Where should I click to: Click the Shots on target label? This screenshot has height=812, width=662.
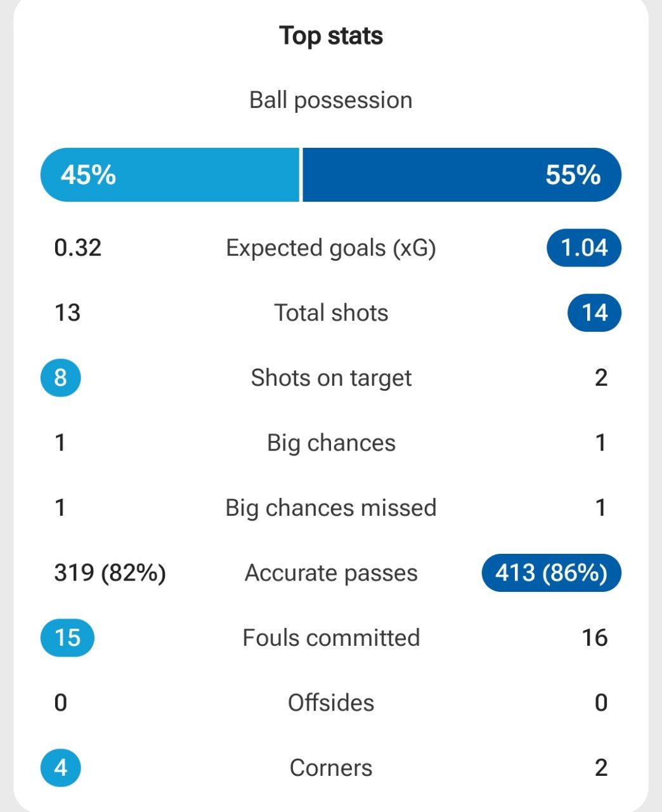click(331, 377)
